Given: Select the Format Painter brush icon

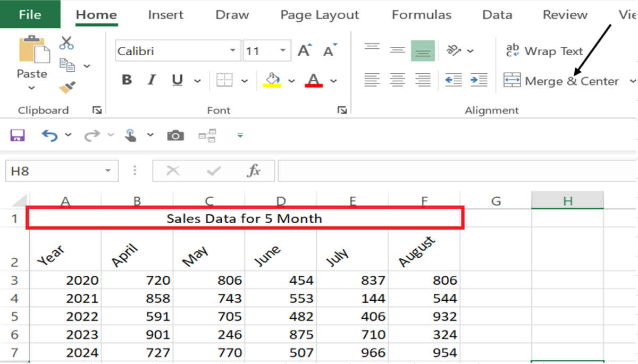Looking at the screenshot, I should (x=68, y=87).
